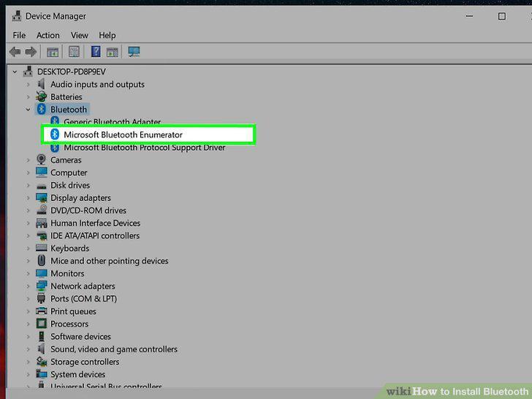Click the Microsoft Bluetooth Enumerator icon
This screenshot has height=399, width=532.
click(55, 134)
